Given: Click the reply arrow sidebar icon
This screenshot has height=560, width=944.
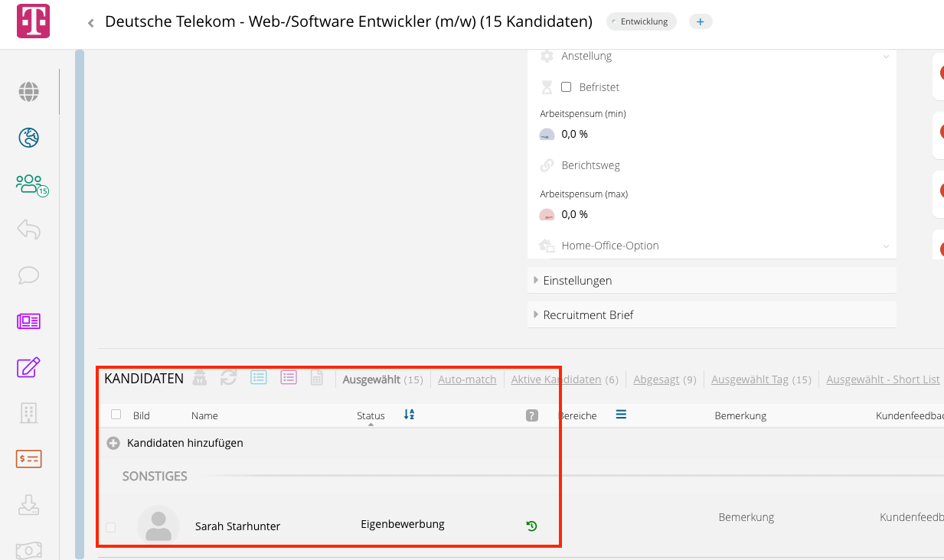Looking at the screenshot, I should [28, 230].
